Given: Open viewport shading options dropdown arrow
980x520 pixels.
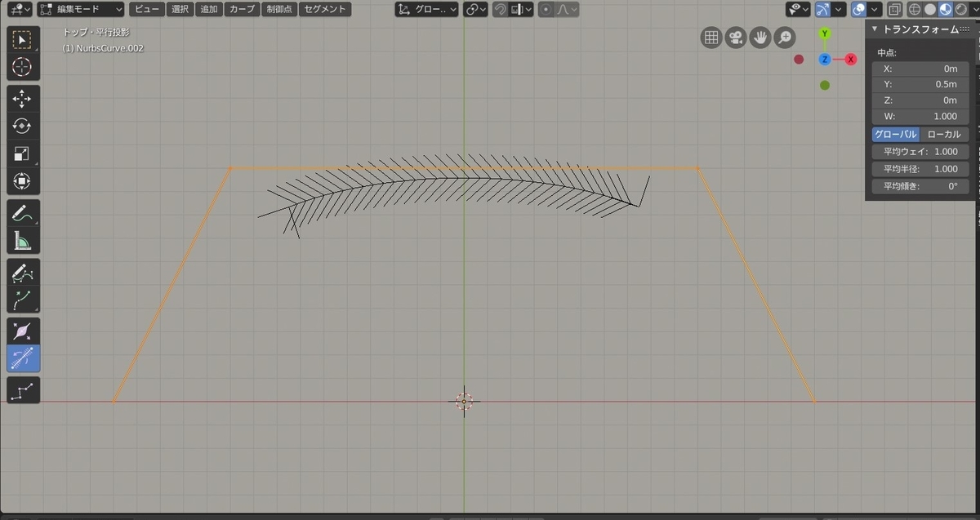Looking at the screenshot, I should pos(973,10).
